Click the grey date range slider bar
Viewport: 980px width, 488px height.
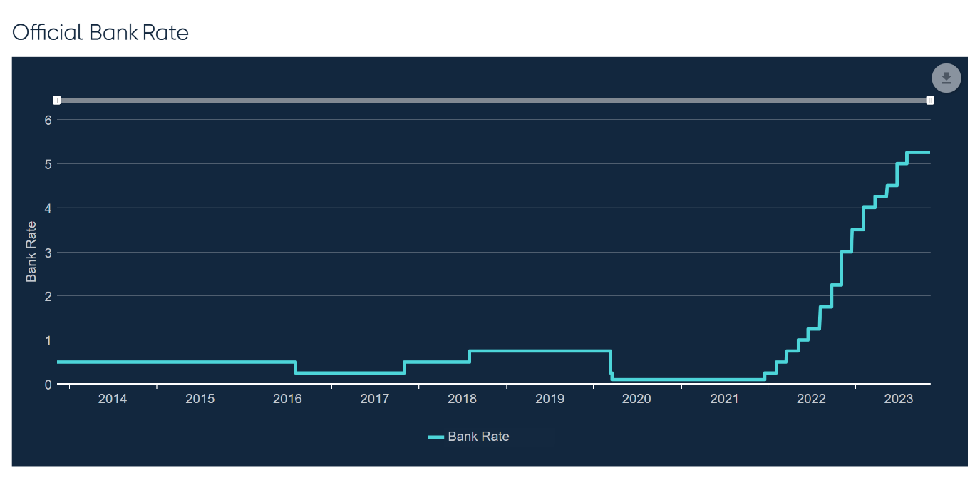[x=493, y=101]
